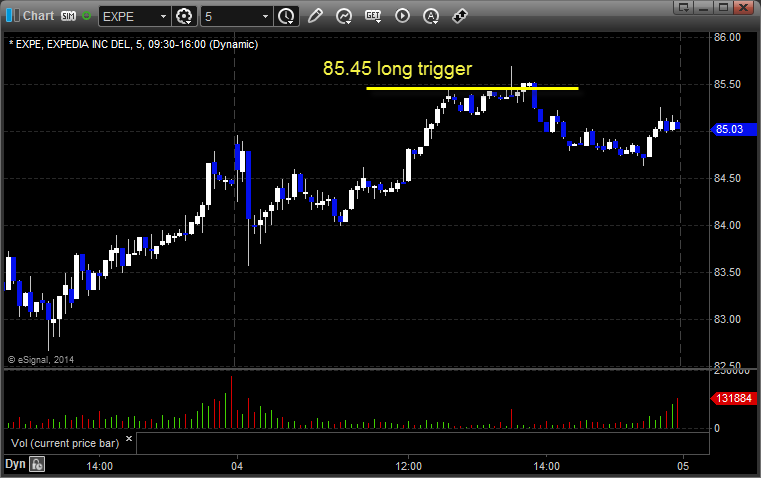Toggle the Dyn lock icon
Viewport: 761px width, 478px height.
37,464
